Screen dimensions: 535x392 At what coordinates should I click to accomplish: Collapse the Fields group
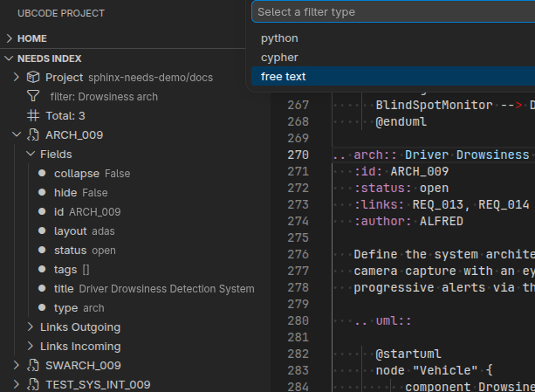point(31,154)
